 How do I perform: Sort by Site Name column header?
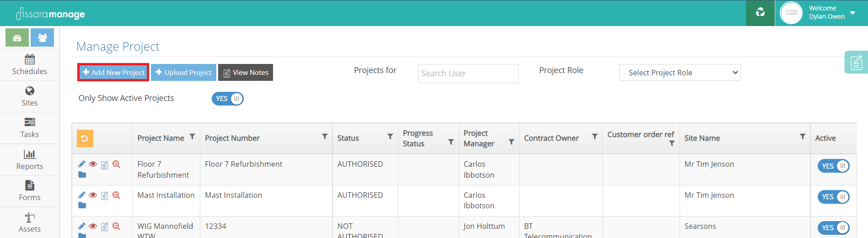[x=702, y=138]
